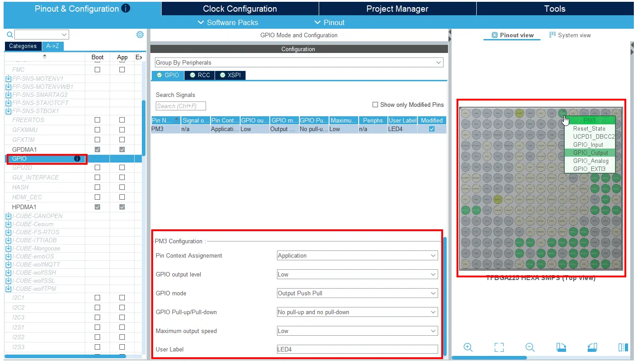Click the User Label field containing LED4
This screenshot has width=637, height=364.
357,349
